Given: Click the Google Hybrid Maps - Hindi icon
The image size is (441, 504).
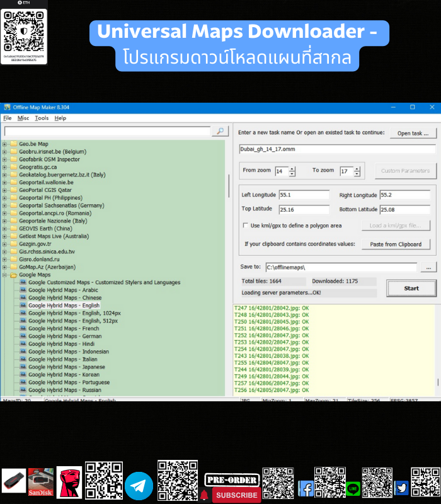Looking at the screenshot, I should pyautogui.click(x=23, y=344).
